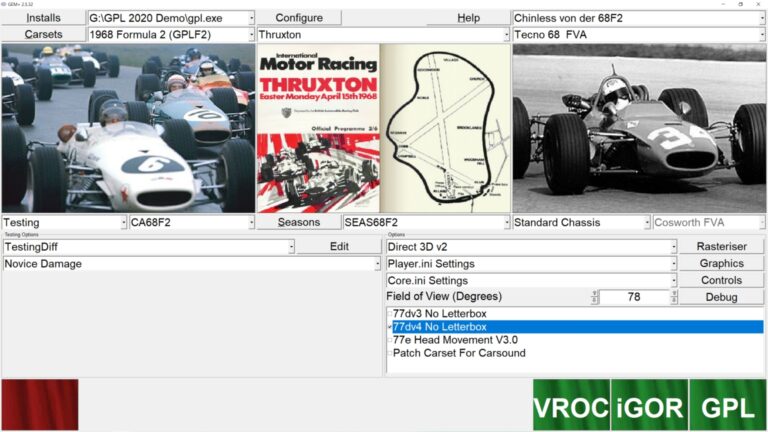
Task: Click the green VROC button
Action: tap(571, 405)
